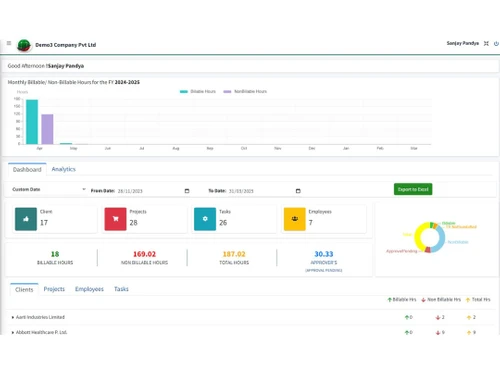
Task: Click the Employees count 7
Action: (311, 223)
